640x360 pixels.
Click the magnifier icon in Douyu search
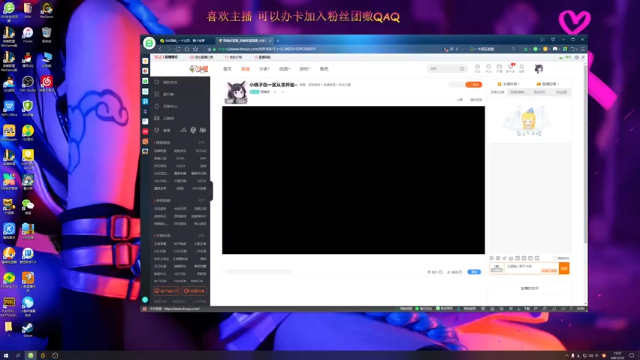pos(462,69)
